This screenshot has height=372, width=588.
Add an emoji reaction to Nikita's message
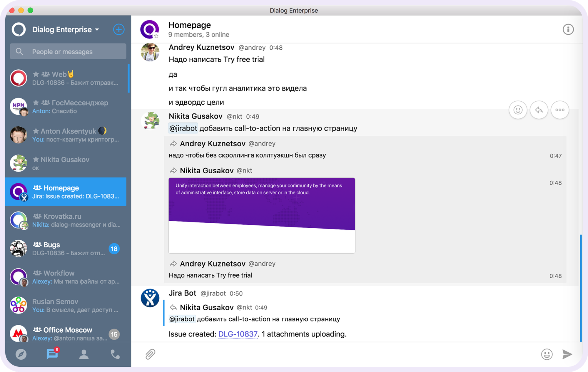[518, 110]
